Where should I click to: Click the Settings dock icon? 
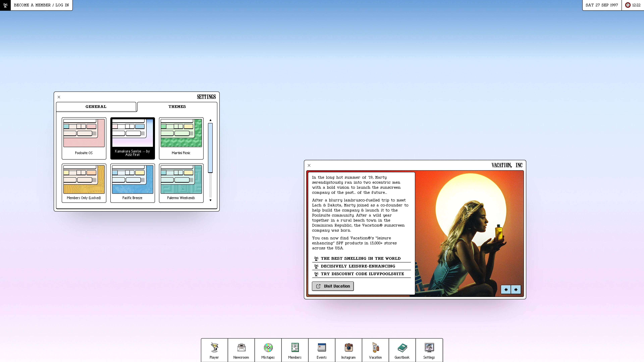[429, 350]
